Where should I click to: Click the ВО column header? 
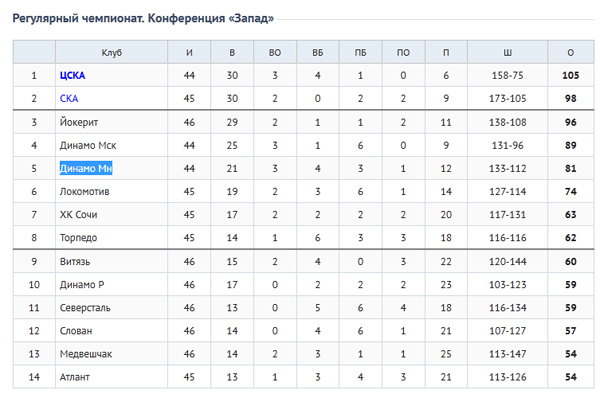tap(275, 52)
